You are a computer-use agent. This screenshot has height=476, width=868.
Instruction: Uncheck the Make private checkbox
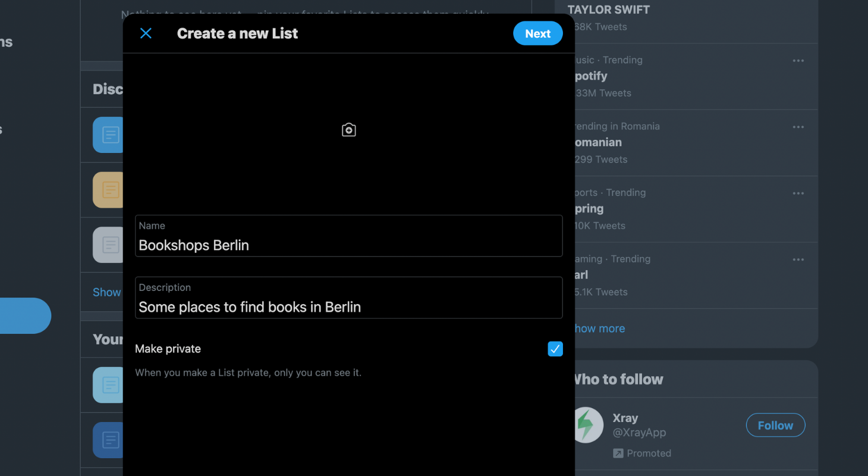[x=555, y=349]
